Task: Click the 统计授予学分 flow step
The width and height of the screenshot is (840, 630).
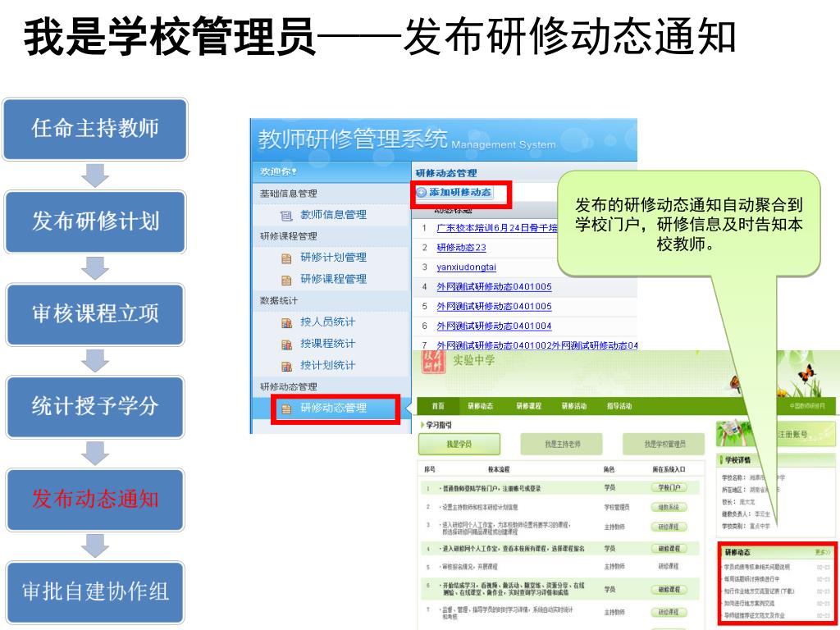Action: (95, 407)
